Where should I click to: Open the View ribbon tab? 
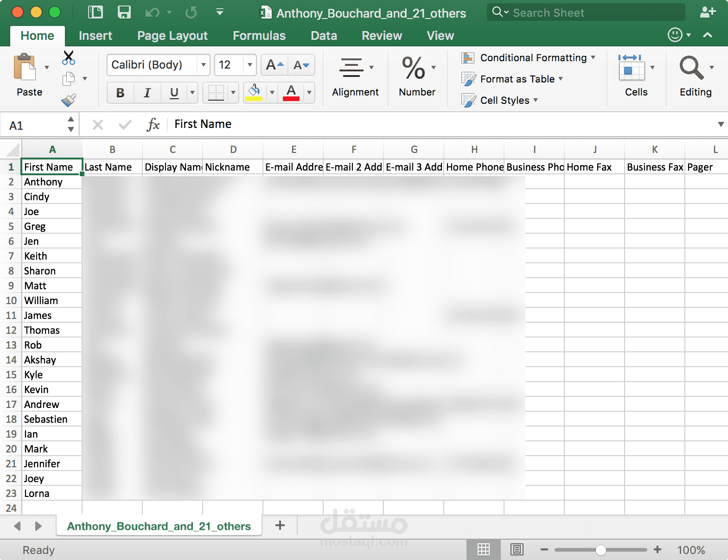tap(441, 36)
